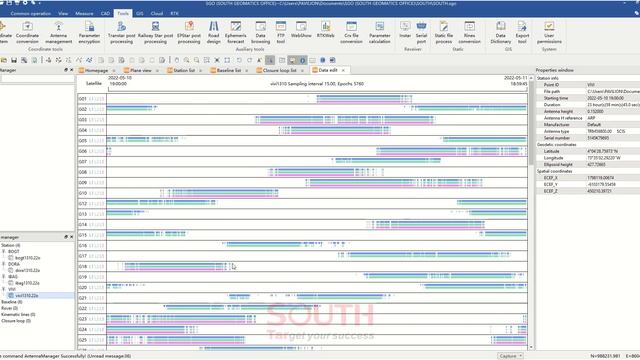The height and width of the screenshot is (360, 640).
Task: Open the RTKWeb tool
Action: coord(326,29)
